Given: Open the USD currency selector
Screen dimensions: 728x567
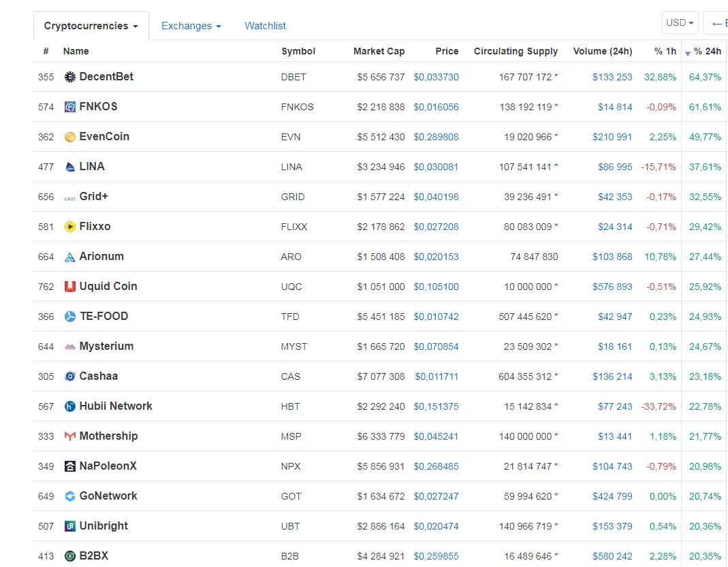Looking at the screenshot, I should [680, 22].
